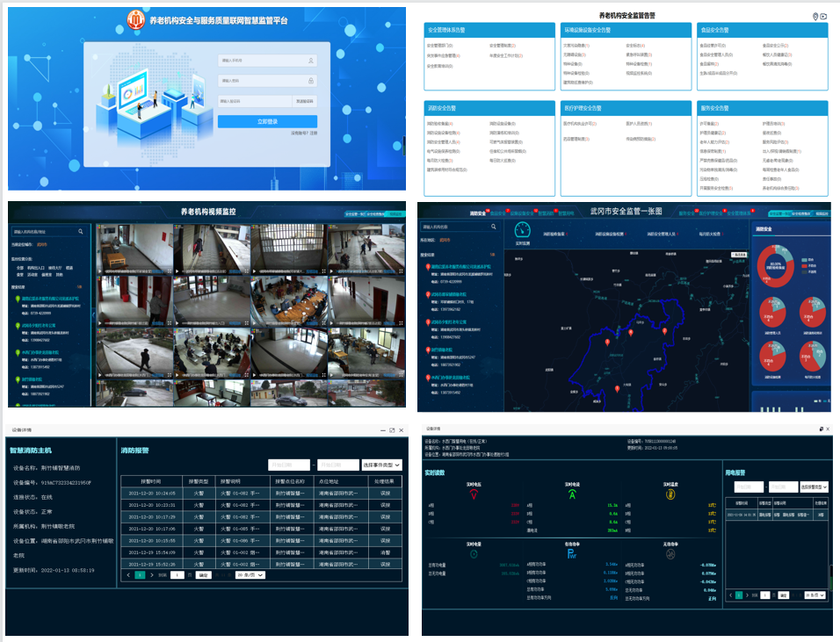Click the 有功功率 power icon
The height and width of the screenshot is (642, 840).
point(570,554)
